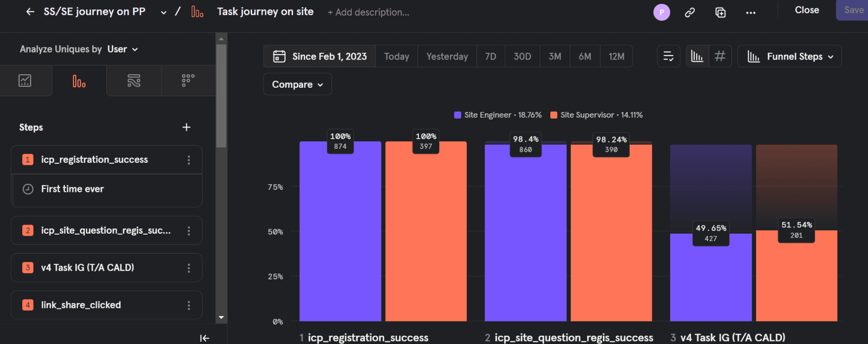Add a new step with the plus icon
868x344 pixels.
point(186,127)
